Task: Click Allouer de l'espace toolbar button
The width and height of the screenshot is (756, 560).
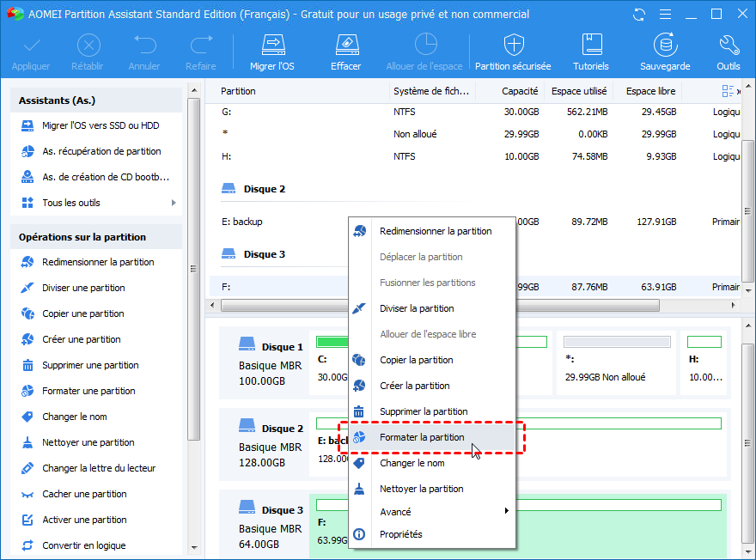Action: (x=424, y=52)
